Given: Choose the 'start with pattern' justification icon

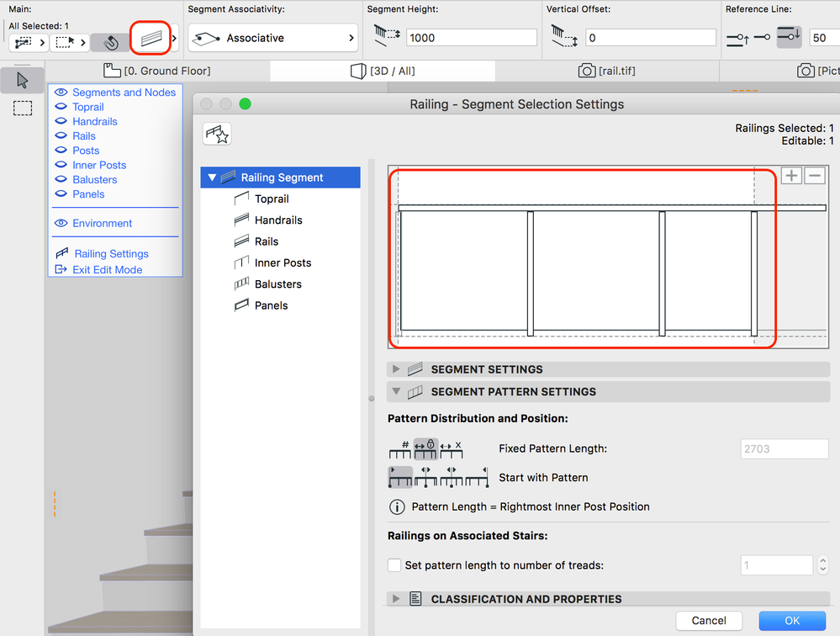Looking at the screenshot, I should (400, 477).
